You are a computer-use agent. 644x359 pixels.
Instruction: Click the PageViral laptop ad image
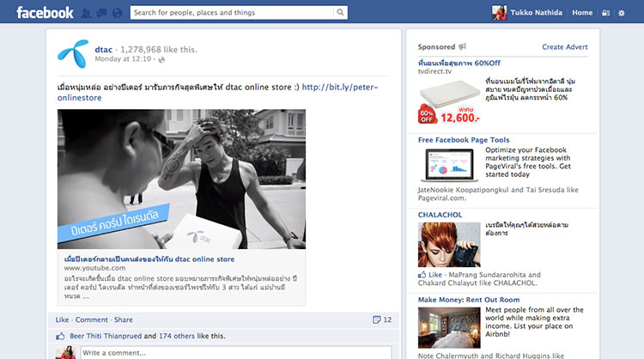tap(449, 165)
